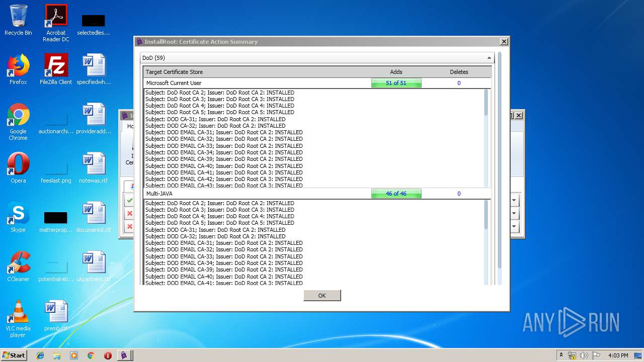Select the Firefox desktop shortcut
Image resolution: width=644 pixels, height=362 pixels.
click(x=18, y=69)
